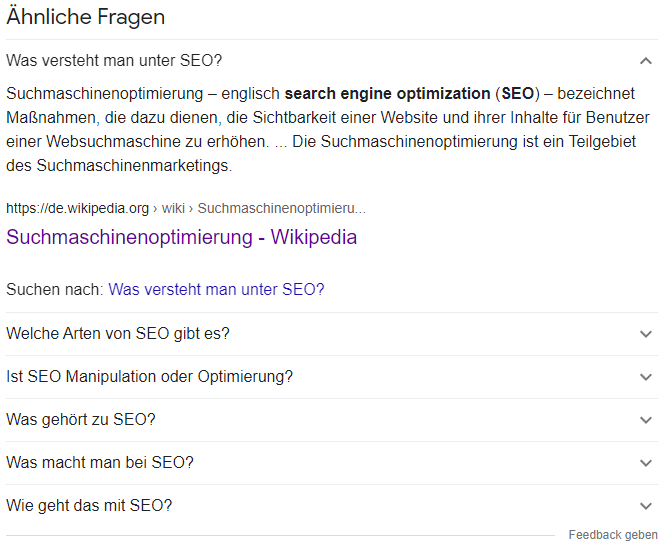Click 'Feedback geben' at the bottom

(x=613, y=535)
